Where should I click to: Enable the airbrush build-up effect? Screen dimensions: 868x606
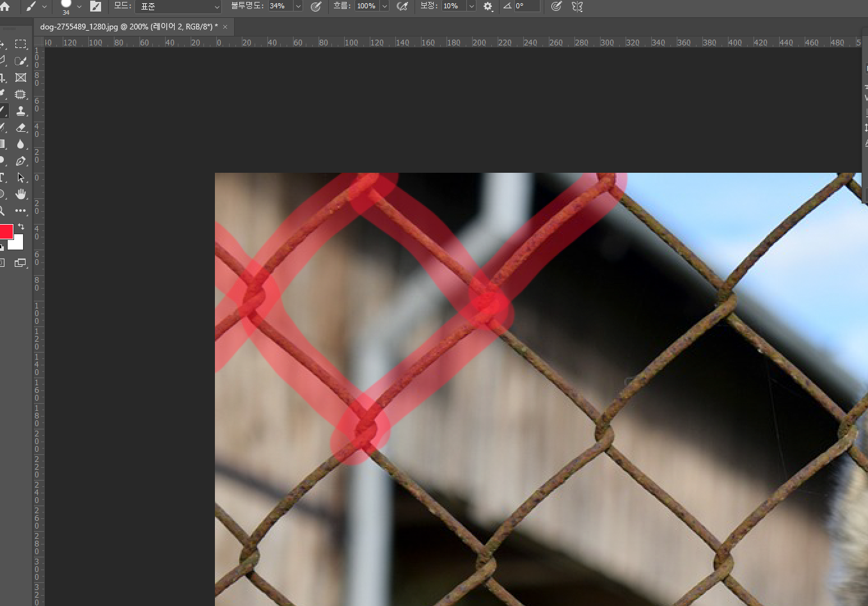point(402,6)
